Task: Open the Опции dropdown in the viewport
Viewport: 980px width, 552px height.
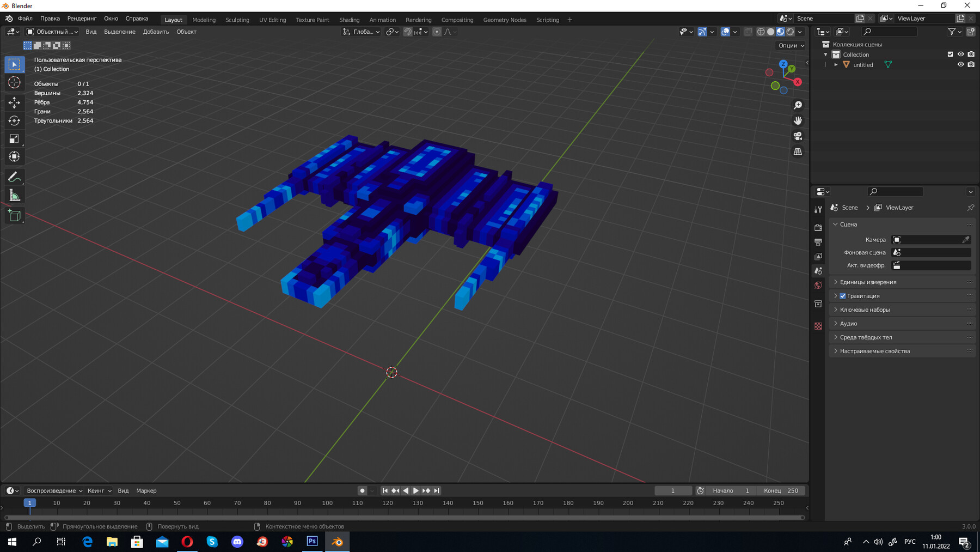Action: pyautogui.click(x=790, y=45)
